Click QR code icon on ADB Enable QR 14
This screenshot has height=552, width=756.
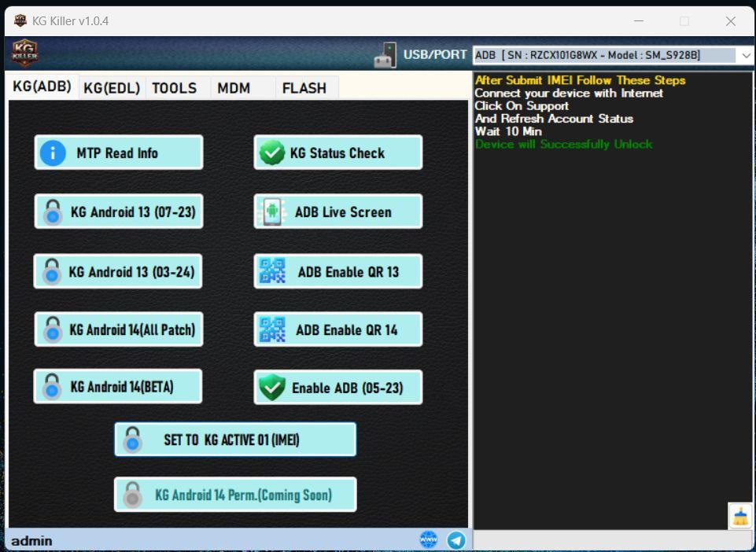[272, 329]
